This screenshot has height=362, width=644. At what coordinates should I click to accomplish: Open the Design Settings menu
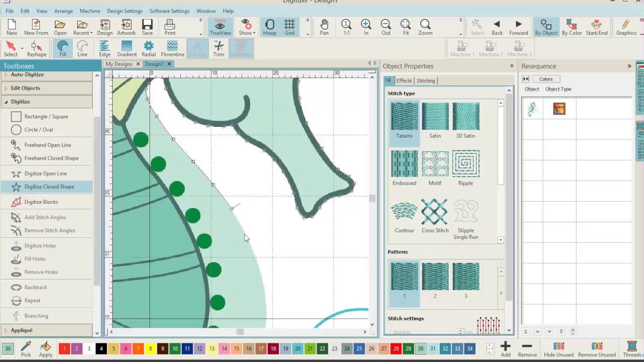pos(124,11)
